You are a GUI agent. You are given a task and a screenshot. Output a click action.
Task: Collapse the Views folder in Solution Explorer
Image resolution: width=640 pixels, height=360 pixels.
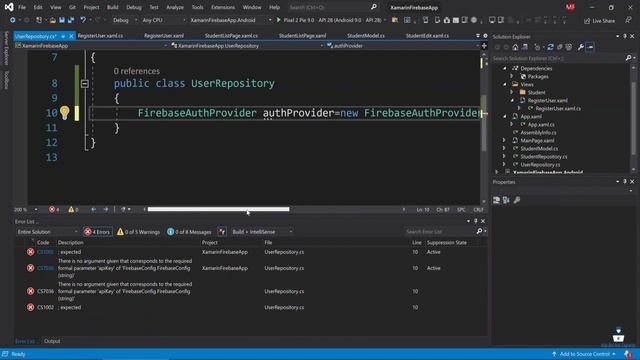tap(505, 84)
